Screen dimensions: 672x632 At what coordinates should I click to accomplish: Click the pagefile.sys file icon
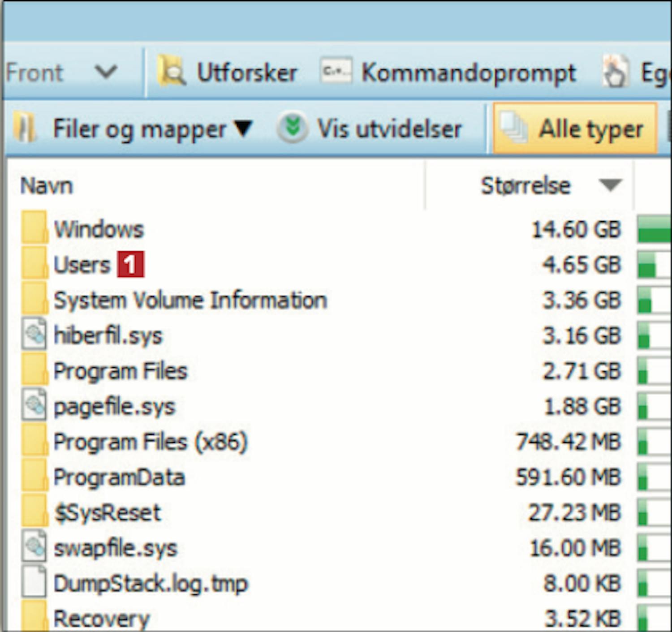(x=34, y=405)
